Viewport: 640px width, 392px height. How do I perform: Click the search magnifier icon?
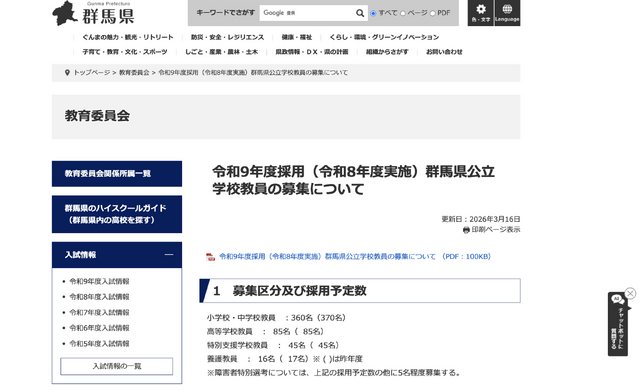point(360,13)
